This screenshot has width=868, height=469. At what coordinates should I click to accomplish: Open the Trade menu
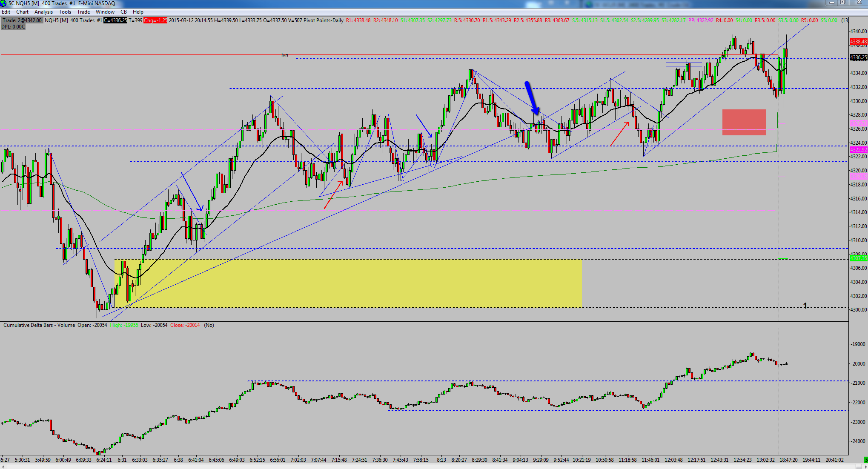tap(83, 12)
